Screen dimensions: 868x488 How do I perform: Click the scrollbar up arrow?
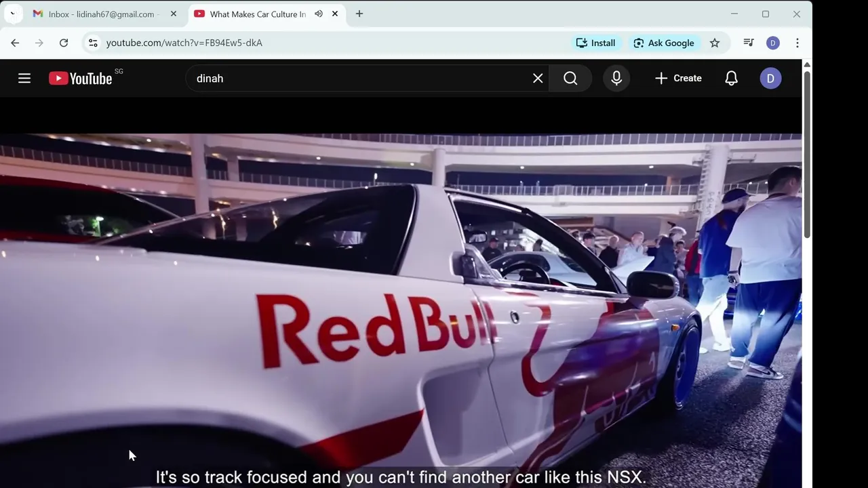coord(807,64)
